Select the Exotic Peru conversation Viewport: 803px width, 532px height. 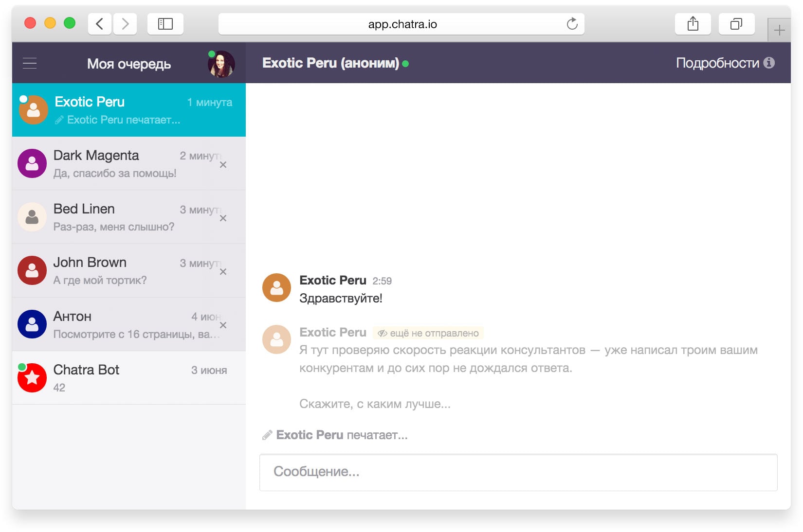click(x=128, y=110)
